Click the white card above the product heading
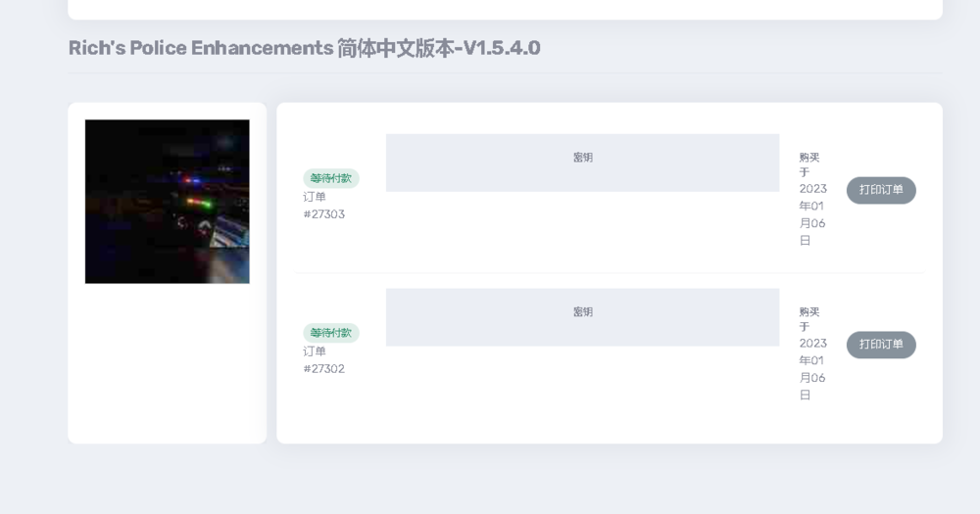Screen dimensions: 980x514 (505, 9)
